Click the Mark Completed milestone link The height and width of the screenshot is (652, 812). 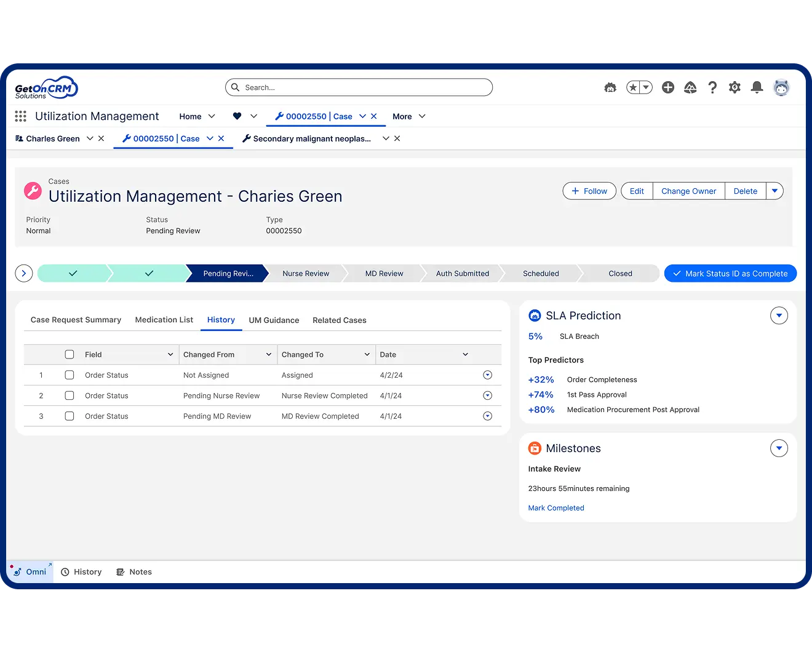(x=556, y=508)
